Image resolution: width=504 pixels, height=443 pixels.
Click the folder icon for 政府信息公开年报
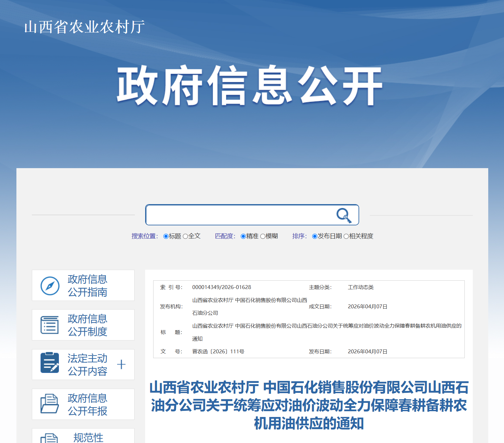(x=50, y=404)
